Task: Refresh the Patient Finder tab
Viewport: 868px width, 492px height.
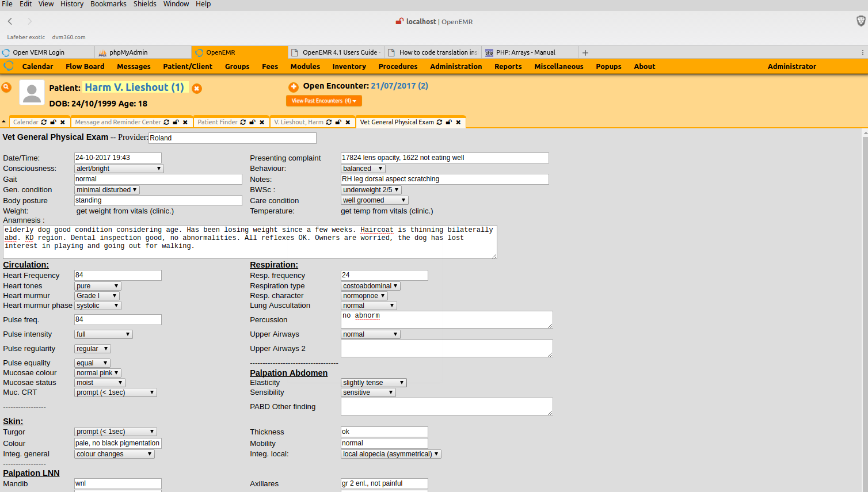Action: click(243, 122)
